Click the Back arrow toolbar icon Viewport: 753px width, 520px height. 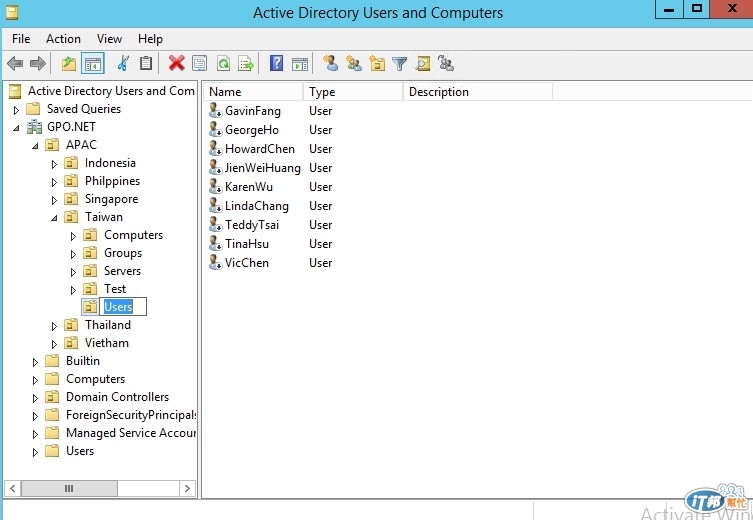click(15, 63)
